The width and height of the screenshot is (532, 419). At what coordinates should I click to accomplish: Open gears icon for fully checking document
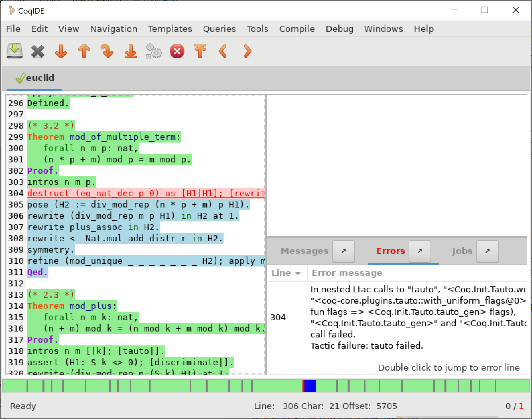click(153, 51)
